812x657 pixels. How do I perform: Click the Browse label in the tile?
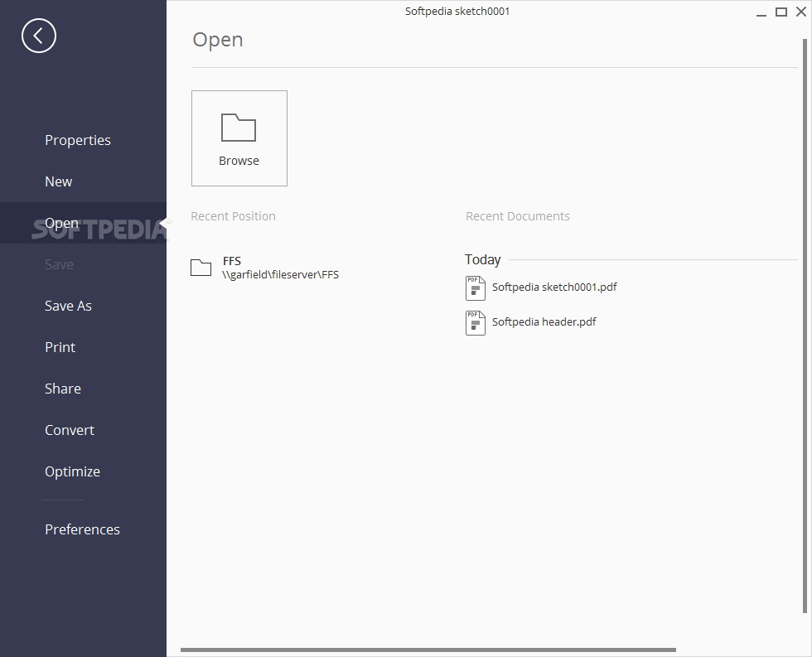click(239, 161)
